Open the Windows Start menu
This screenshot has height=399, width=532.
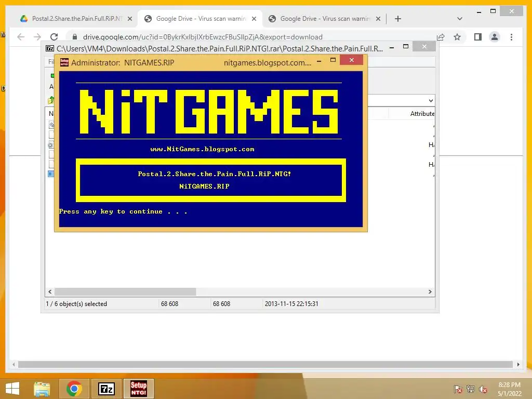(x=13, y=389)
